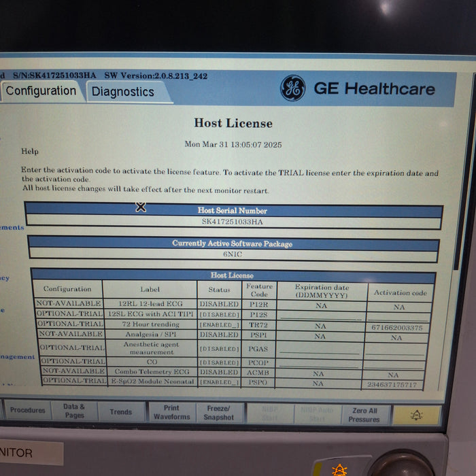Click the GE Healthcare logo
This screenshot has width=476, height=476.
click(293, 88)
